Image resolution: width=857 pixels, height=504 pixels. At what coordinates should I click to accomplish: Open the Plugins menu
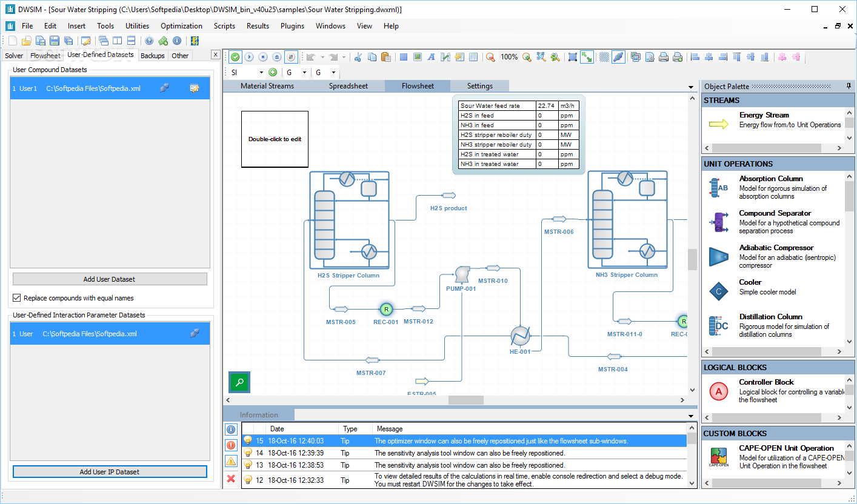pyautogui.click(x=292, y=26)
